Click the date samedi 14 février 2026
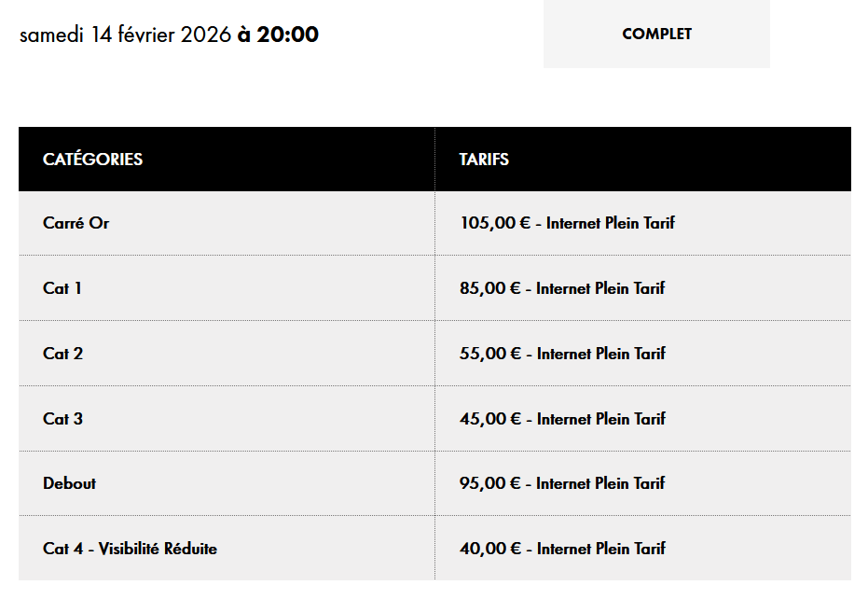Viewport: 868px width, 599px height. point(125,35)
